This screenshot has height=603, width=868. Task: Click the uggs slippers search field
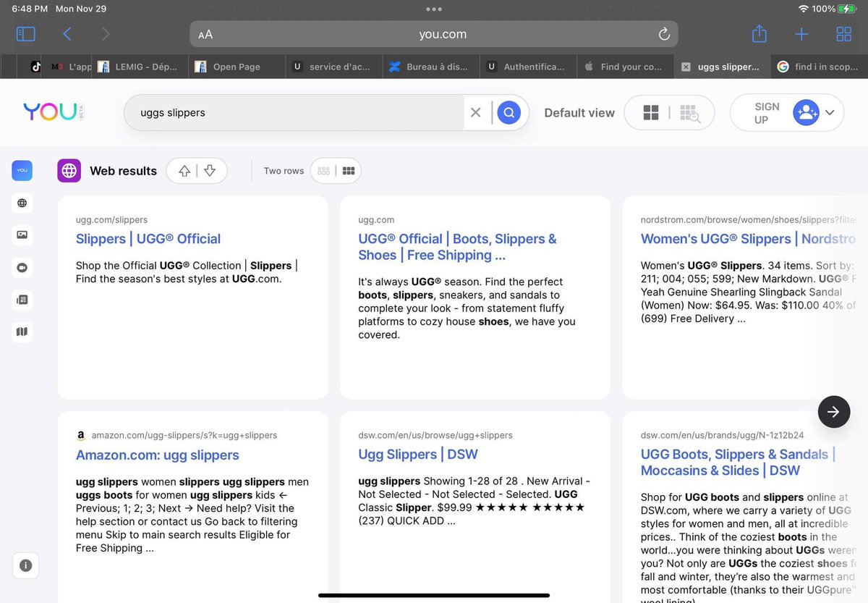click(x=293, y=112)
